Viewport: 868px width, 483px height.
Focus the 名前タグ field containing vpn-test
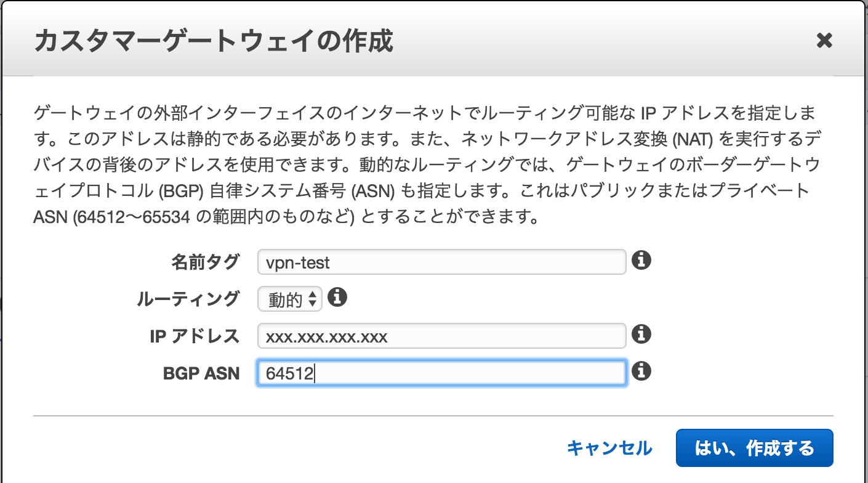tap(441, 262)
